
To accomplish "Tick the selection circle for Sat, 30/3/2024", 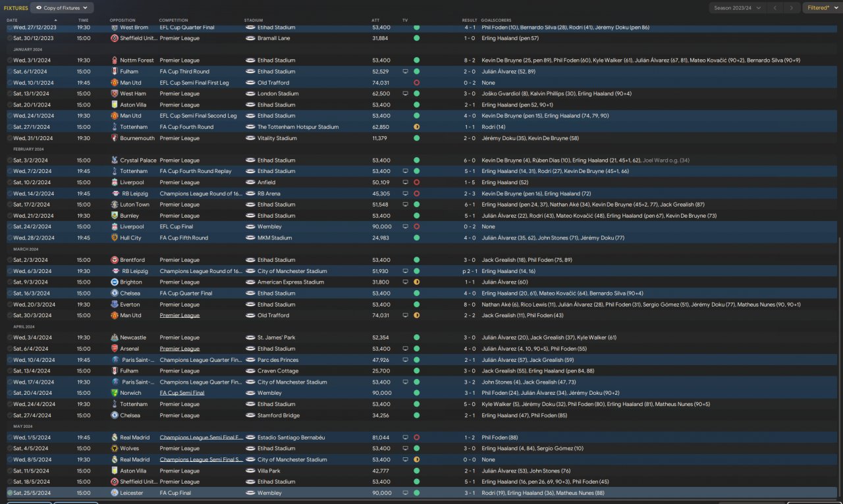I will pyautogui.click(x=10, y=315).
